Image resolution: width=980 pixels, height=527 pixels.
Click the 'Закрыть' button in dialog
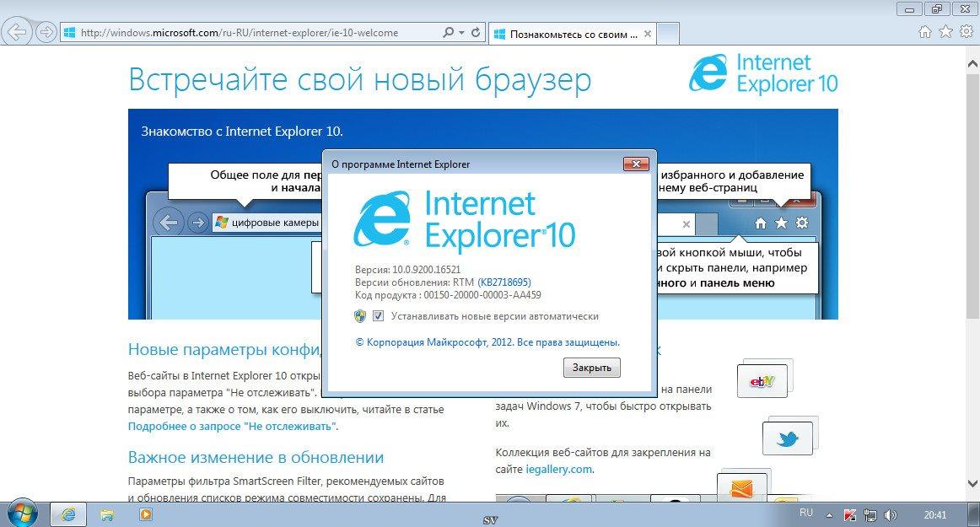591,368
